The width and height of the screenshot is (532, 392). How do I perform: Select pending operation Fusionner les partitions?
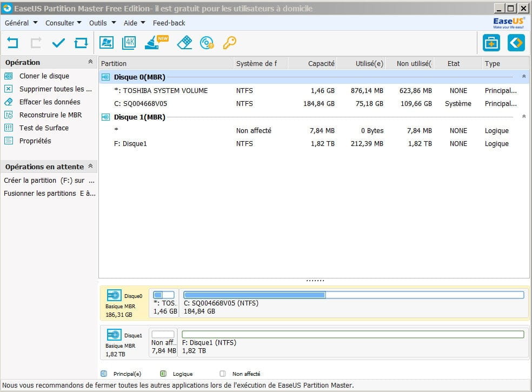(49, 194)
